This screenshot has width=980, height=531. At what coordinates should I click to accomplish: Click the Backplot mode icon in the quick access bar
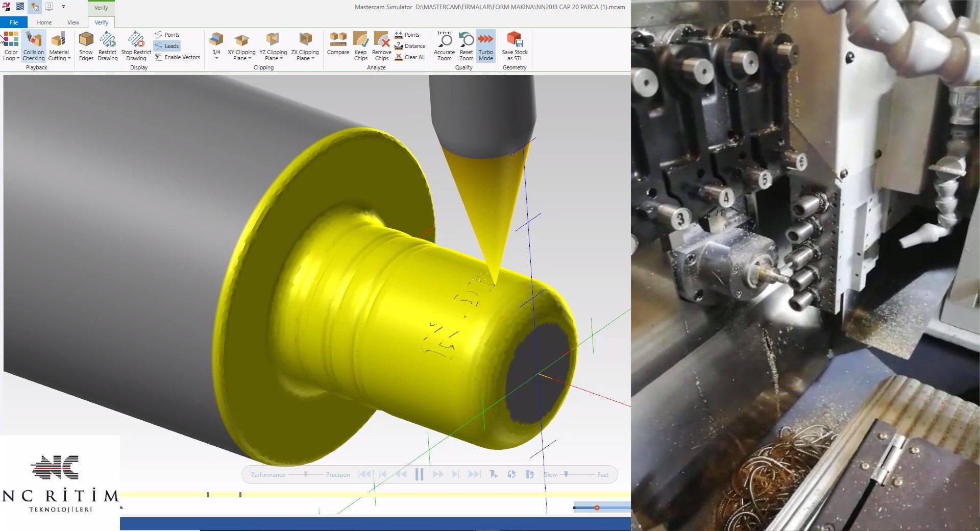point(20,7)
